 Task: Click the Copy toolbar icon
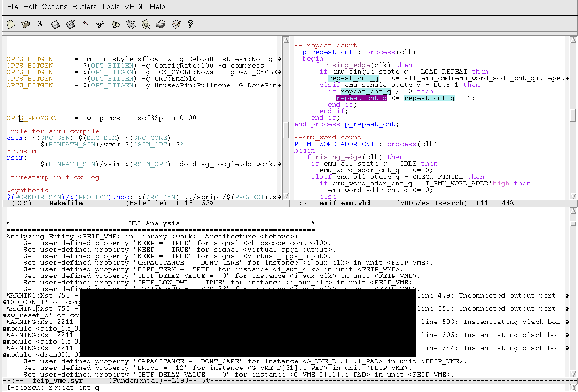[x=116, y=23]
